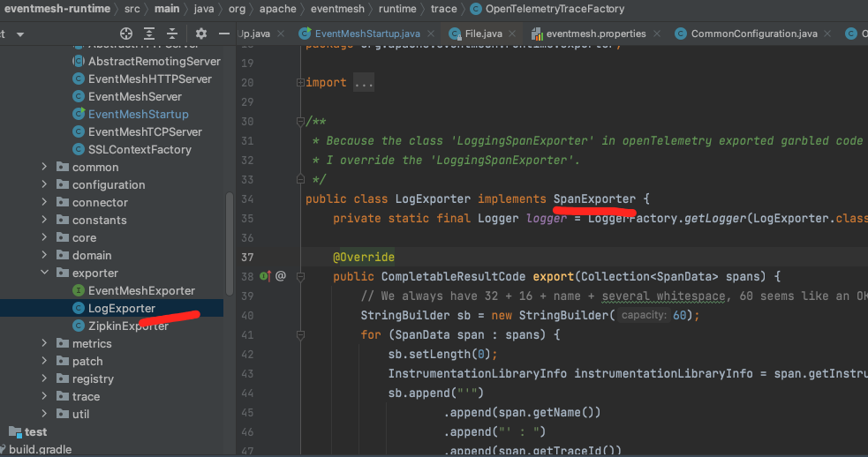
Task: Click the 'main' breadcrumb segment
Action: coord(167,9)
